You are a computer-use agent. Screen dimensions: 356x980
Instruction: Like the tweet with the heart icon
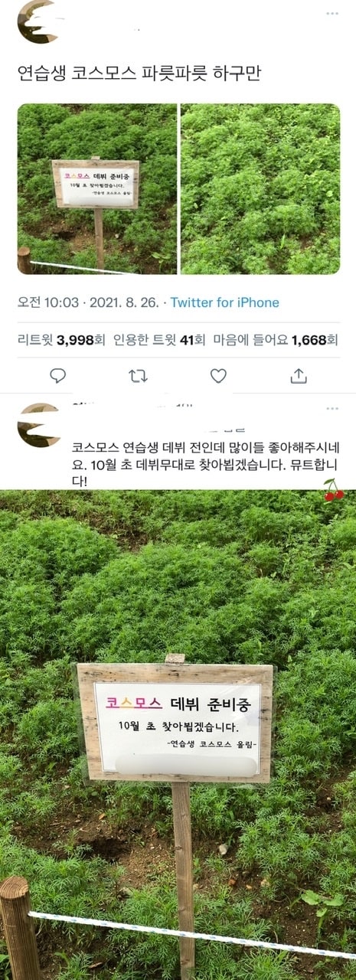pyautogui.click(x=219, y=375)
